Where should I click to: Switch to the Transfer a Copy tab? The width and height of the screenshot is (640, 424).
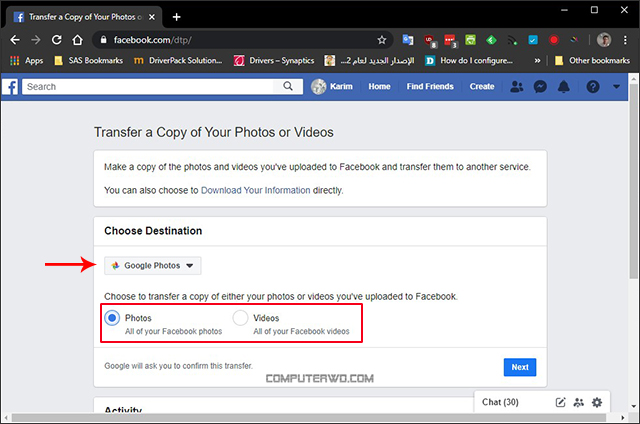84,17
